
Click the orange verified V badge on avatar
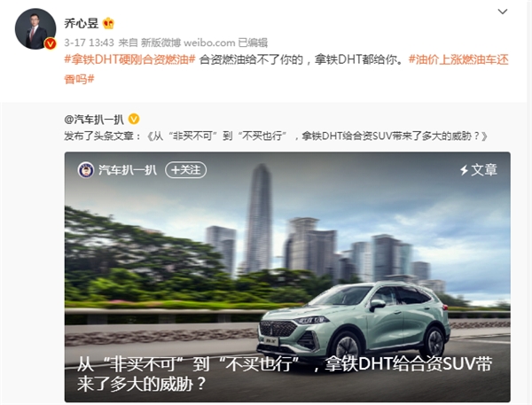coord(51,43)
